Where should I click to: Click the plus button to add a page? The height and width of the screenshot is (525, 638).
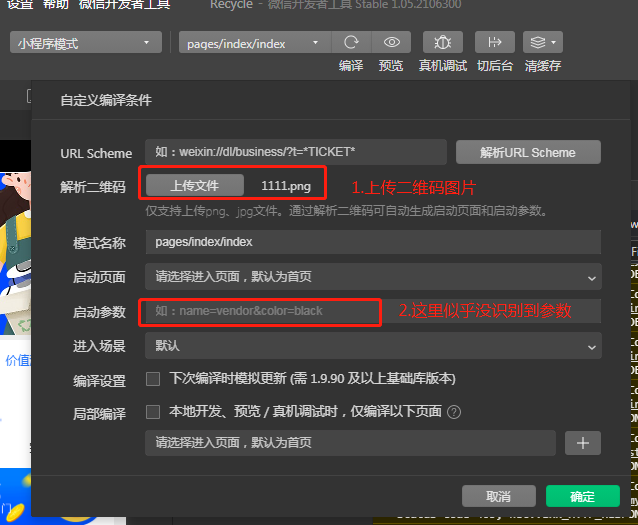[x=583, y=443]
